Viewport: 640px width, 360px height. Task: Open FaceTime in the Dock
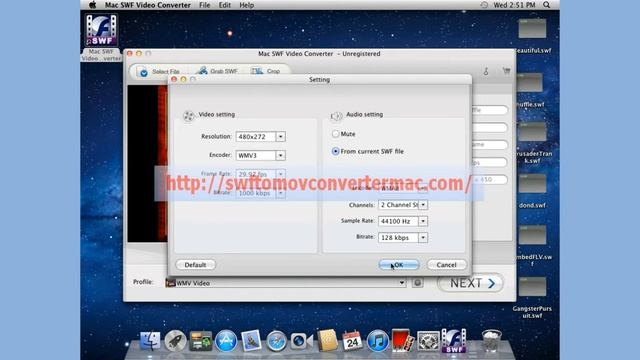(x=302, y=341)
